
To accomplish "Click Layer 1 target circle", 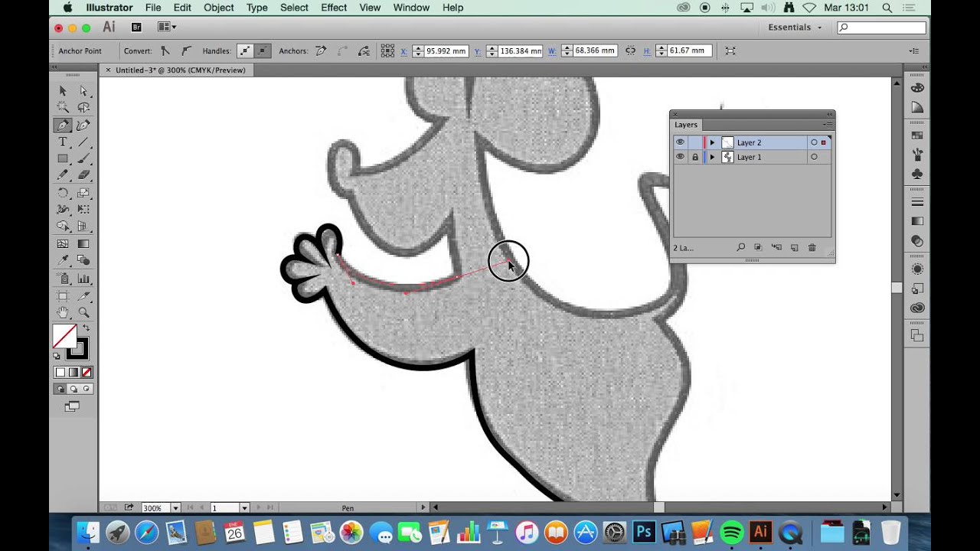I will point(814,157).
